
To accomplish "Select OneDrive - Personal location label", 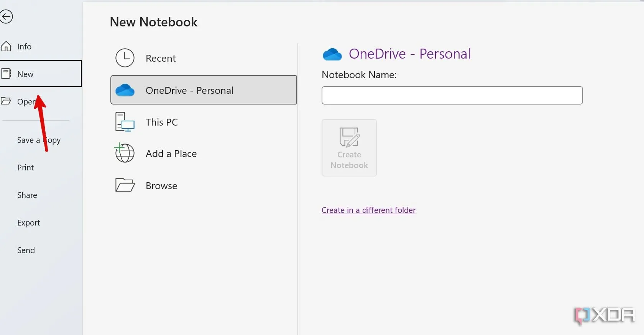I will point(189,90).
